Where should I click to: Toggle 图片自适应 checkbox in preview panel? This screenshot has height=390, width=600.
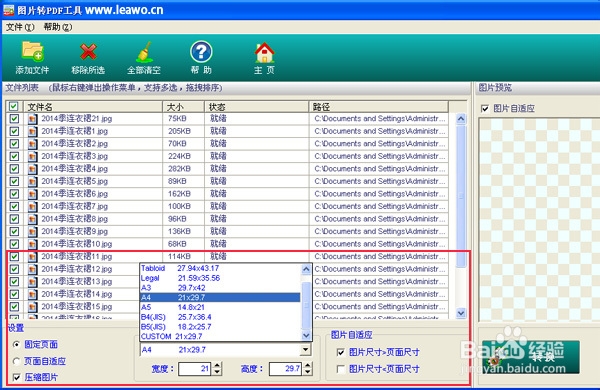click(485, 109)
